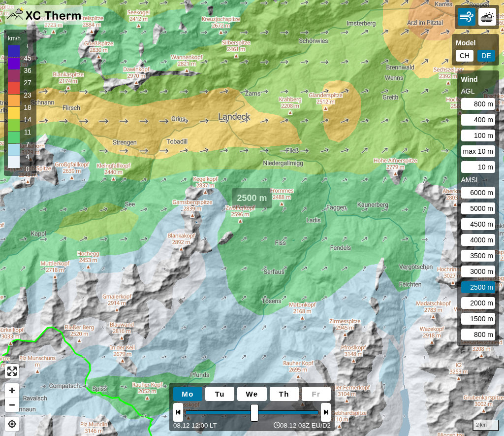Viewport: 504px width, 436px height.
Task: Select the DE weather model
Action: [x=486, y=56]
